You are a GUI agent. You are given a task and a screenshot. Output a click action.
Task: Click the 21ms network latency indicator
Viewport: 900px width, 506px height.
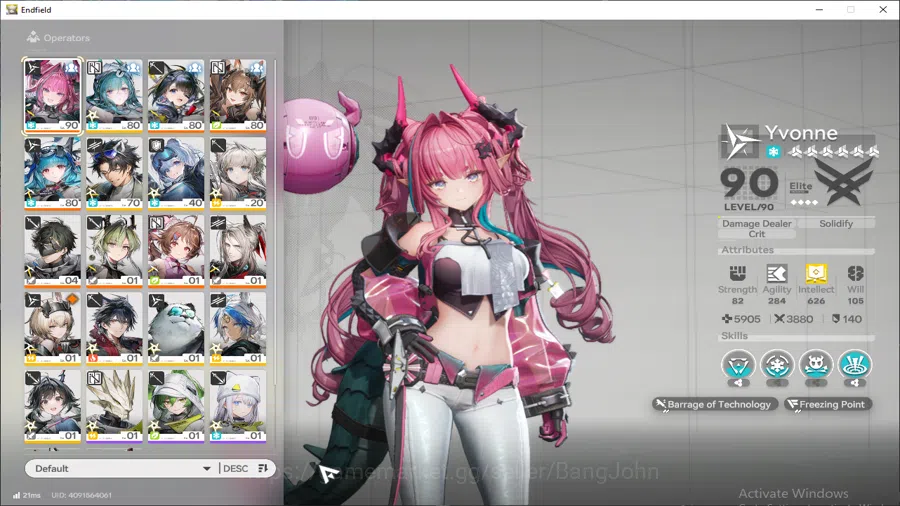[26, 495]
